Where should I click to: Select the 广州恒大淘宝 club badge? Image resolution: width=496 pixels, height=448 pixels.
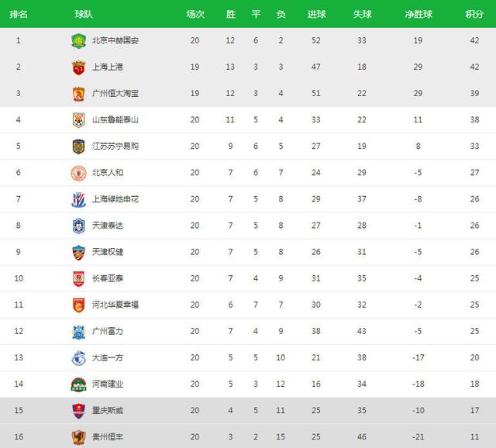tap(78, 94)
